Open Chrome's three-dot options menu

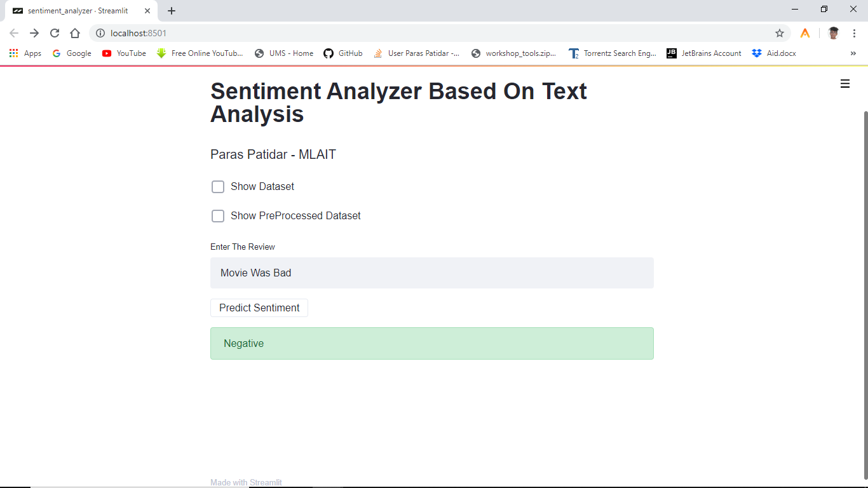(854, 33)
